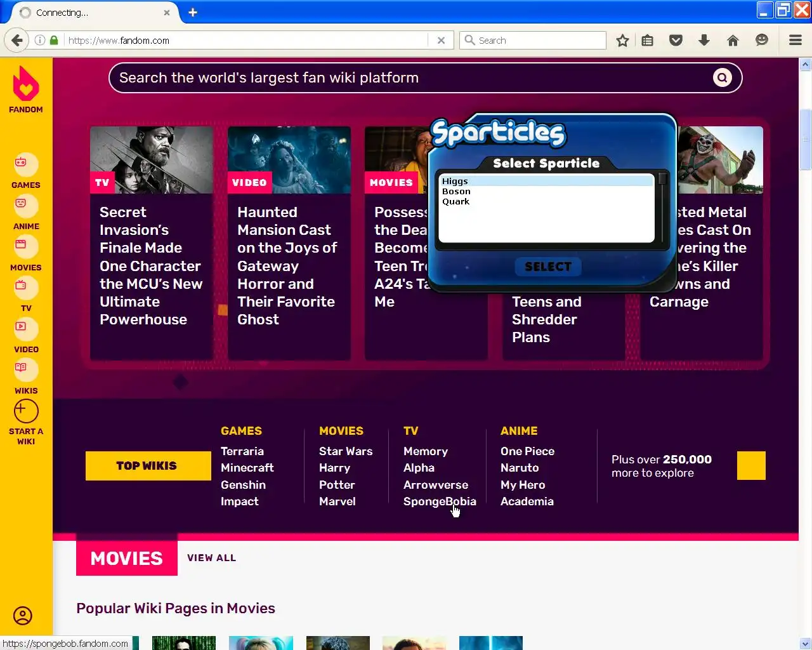Viewport: 812px width, 650px height.
Task: Open the TV section in sidebar
Action: 26,295
